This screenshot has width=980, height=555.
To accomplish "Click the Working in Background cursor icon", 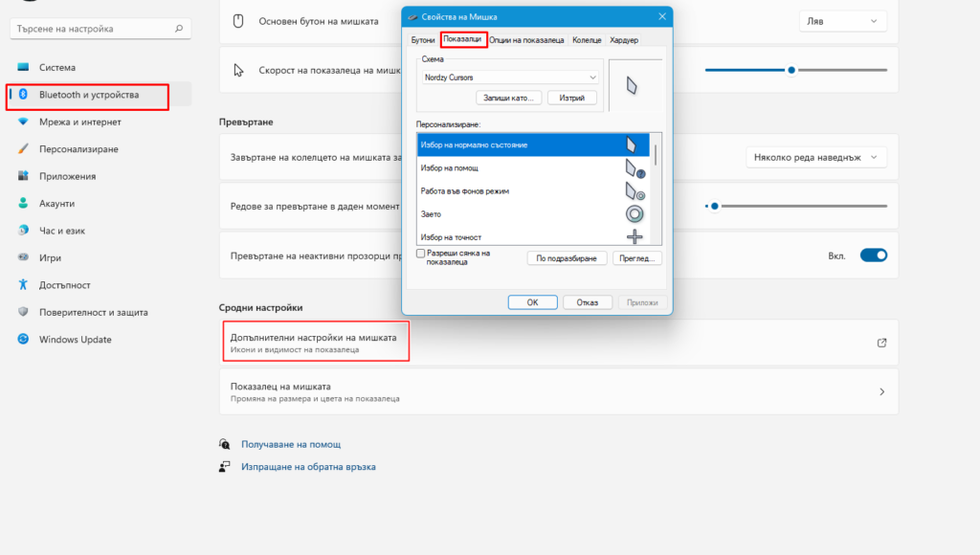I will pyautogui.click(x=635, y=191).
